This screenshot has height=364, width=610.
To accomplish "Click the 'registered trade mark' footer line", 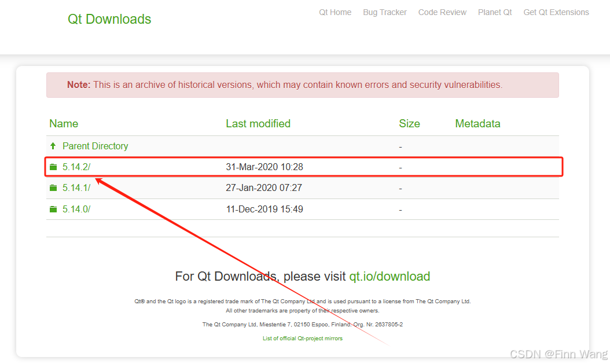I will 303,302.
